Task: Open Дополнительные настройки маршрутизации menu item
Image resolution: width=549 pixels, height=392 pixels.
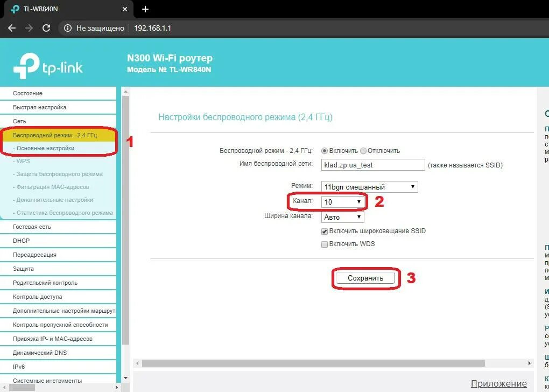Action: 58,311
